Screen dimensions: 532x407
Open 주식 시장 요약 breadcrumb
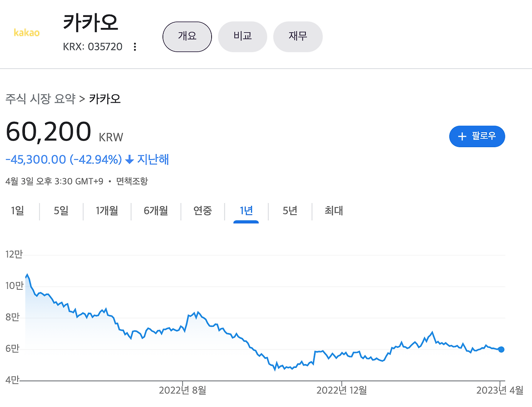[x=40, y=99]
